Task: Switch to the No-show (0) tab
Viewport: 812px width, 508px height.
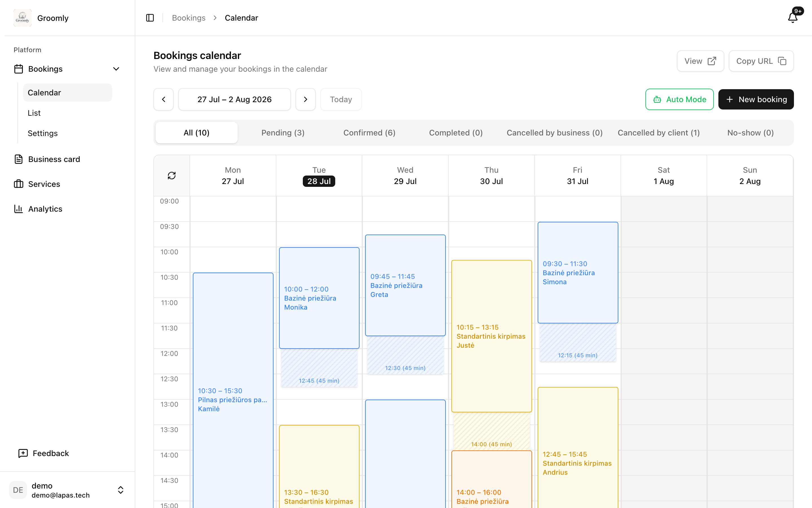Action: point(750,133)
